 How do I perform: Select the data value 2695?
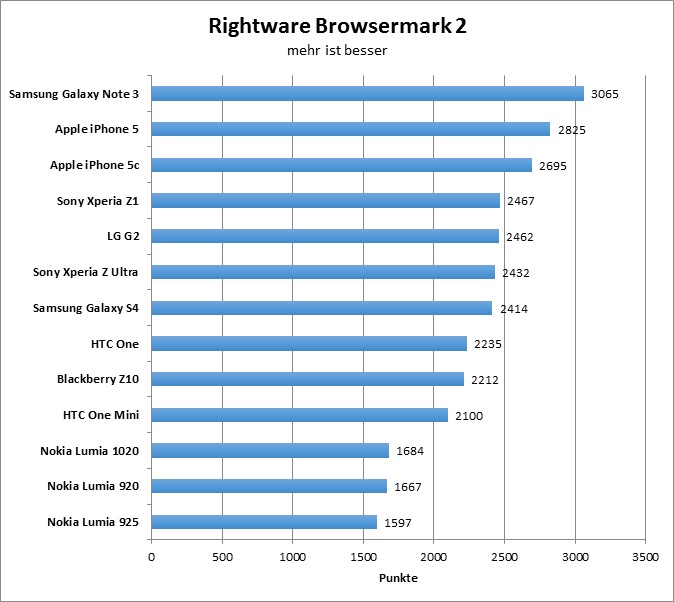[553, 166]
